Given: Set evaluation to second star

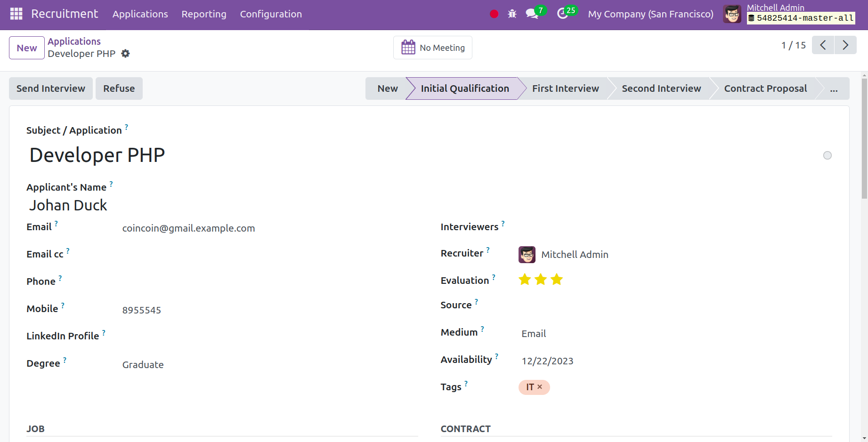Looking at the screenshot, I should pyautogui.click(x=541, y=280).
